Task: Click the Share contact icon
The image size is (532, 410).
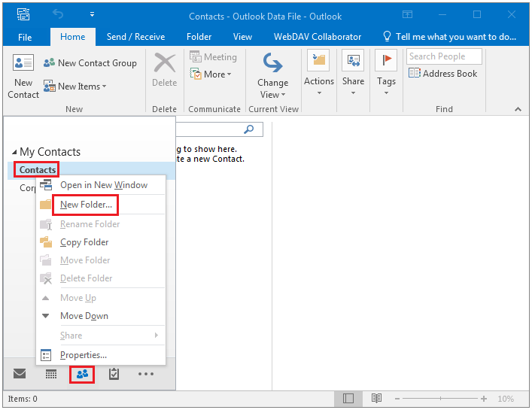Action: coord(353,60)
